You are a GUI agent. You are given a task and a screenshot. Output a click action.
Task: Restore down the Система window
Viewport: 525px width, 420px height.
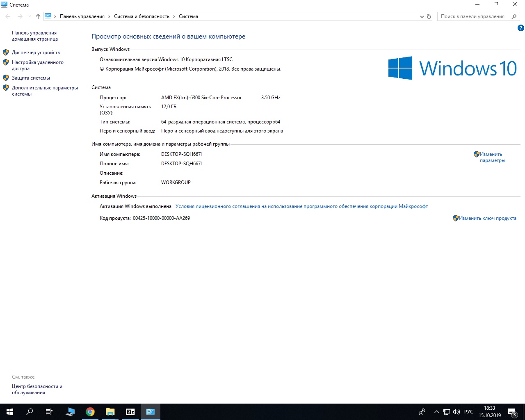click(496, 5)
